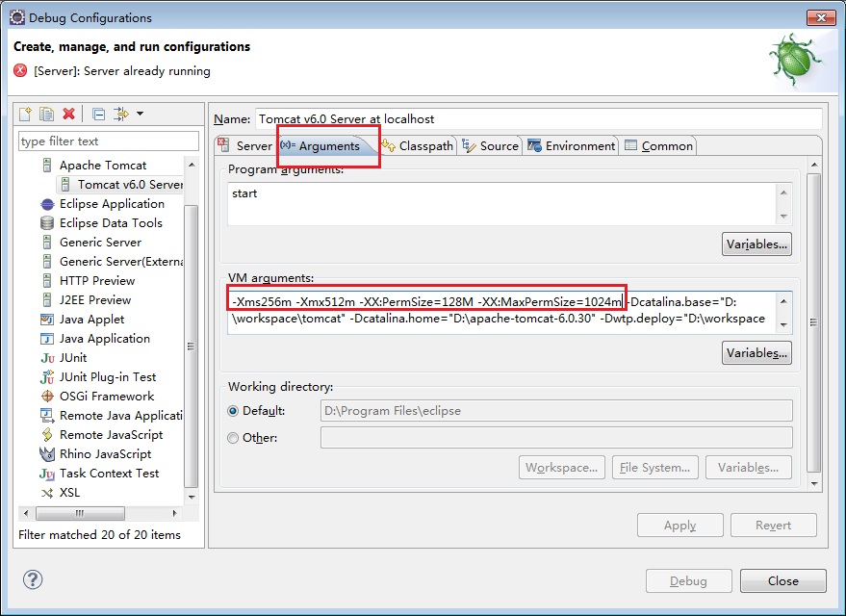Screen dimensions: 846x616
Task: Click the OSGi Framework icon
Action: (47, 397)
